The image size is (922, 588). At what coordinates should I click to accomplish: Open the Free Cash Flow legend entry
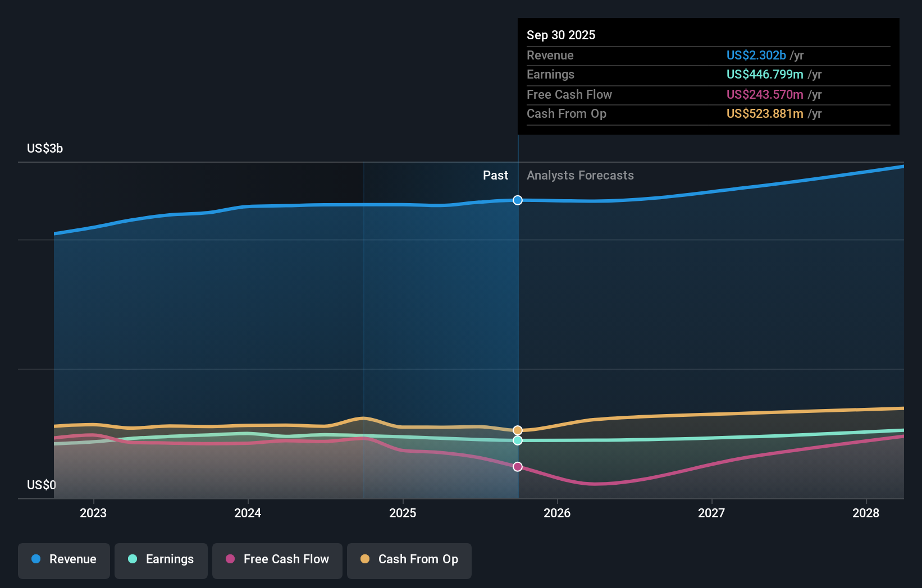coord(277,559)
